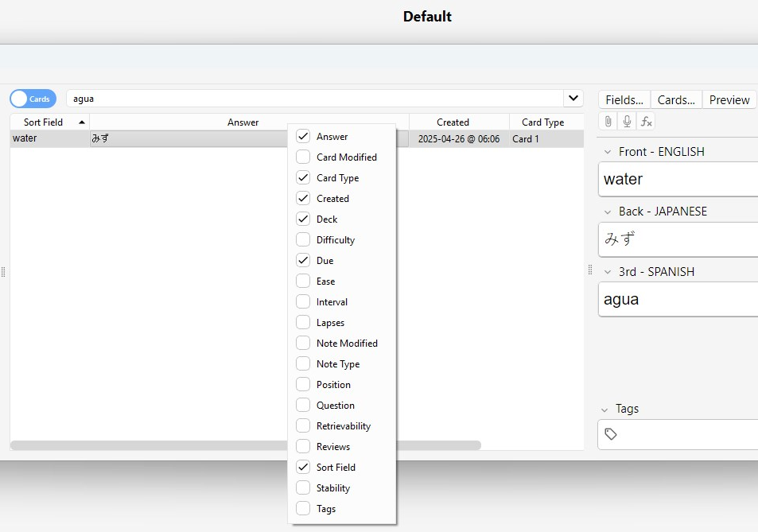
Task: Enable the Interval column
Action: pos(303,301)
